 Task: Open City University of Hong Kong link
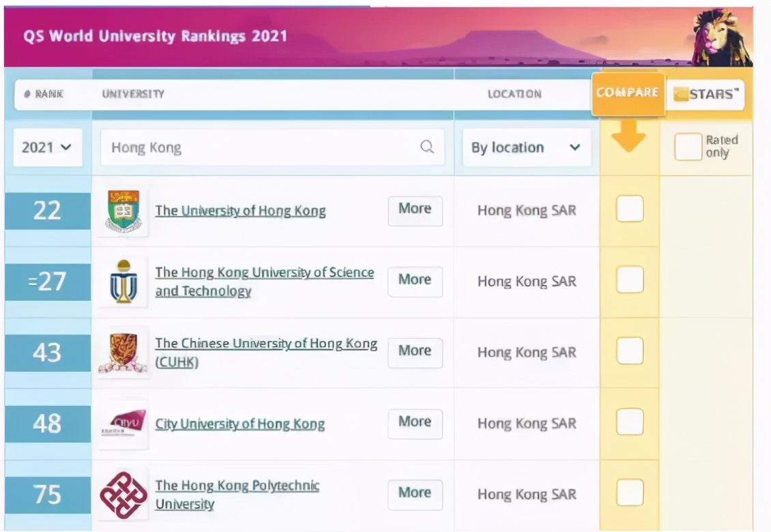click(240, 424)
